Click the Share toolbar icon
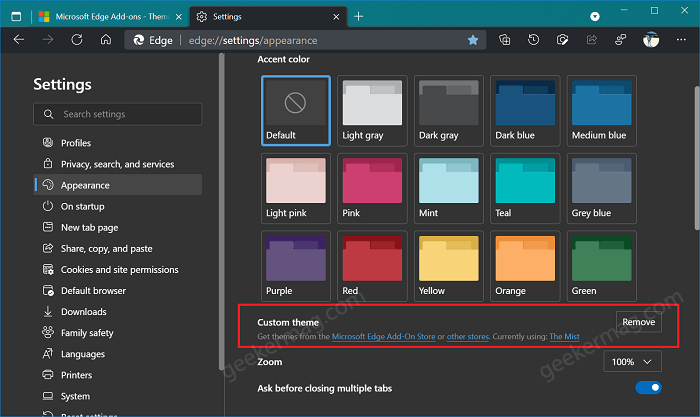Screen dimensions: 700x417 (592, 40)
